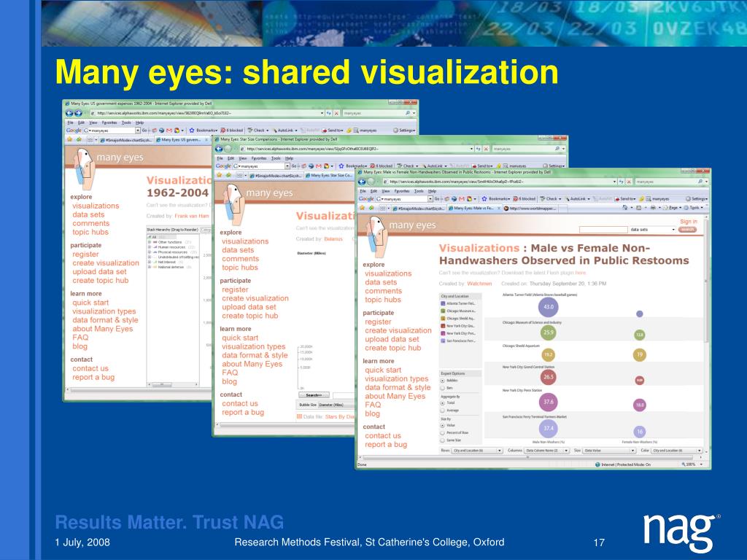
Task: Click Gmail icon in Non-Handwashers Google toolbar
Action: [x=462, y=199]
